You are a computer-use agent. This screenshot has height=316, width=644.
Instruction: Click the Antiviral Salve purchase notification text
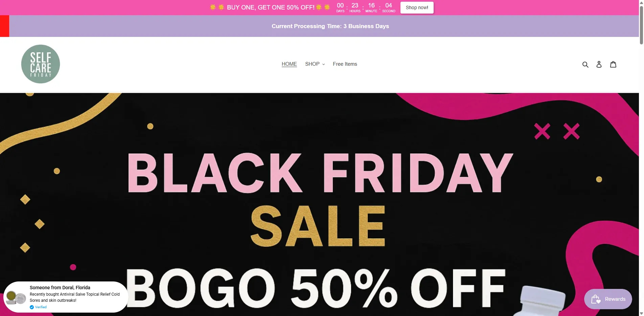[x=75, y=297]
